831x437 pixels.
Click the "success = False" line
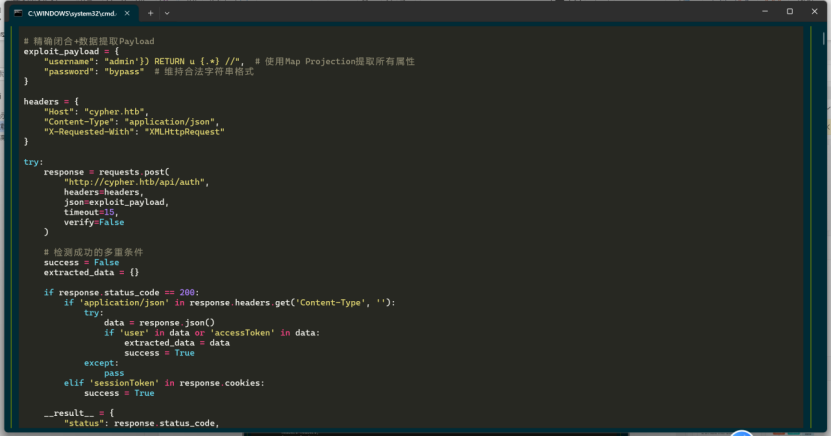point(81,263)
